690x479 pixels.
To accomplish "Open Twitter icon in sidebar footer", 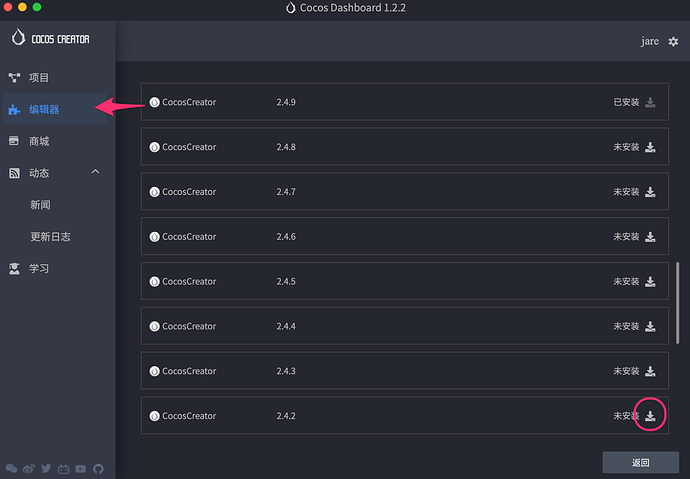I will [x=46, y=468].
